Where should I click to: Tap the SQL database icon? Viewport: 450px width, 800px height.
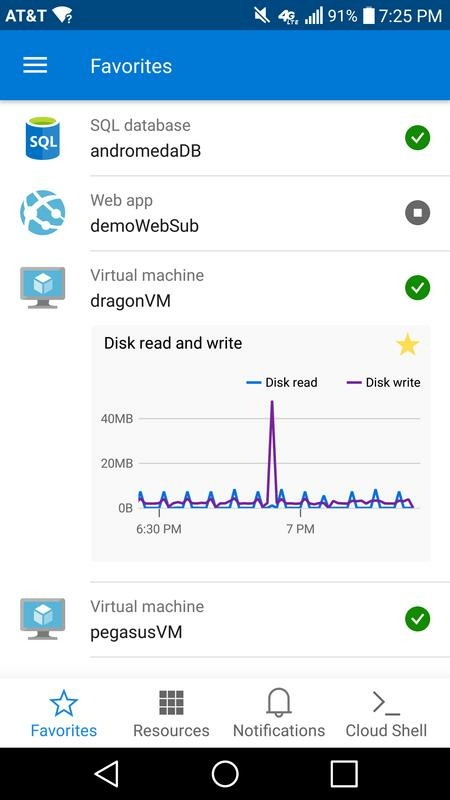(43, 138)
